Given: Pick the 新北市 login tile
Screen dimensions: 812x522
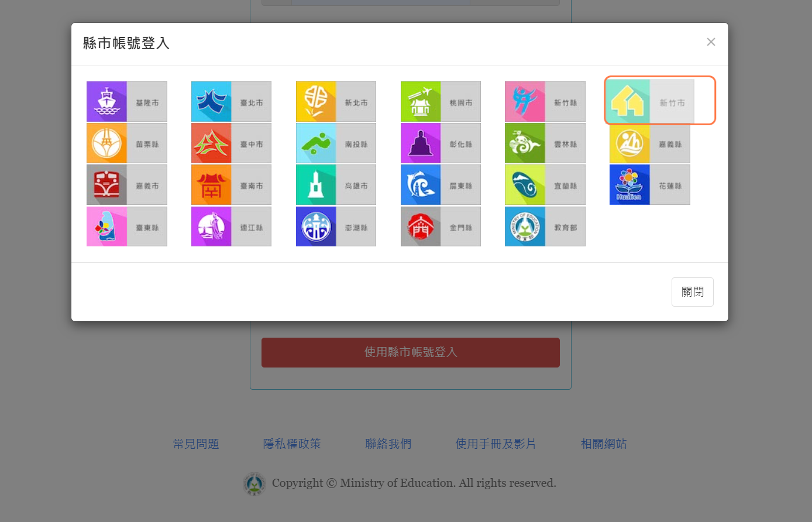Looking at the screenshot, I should point(336,102).
